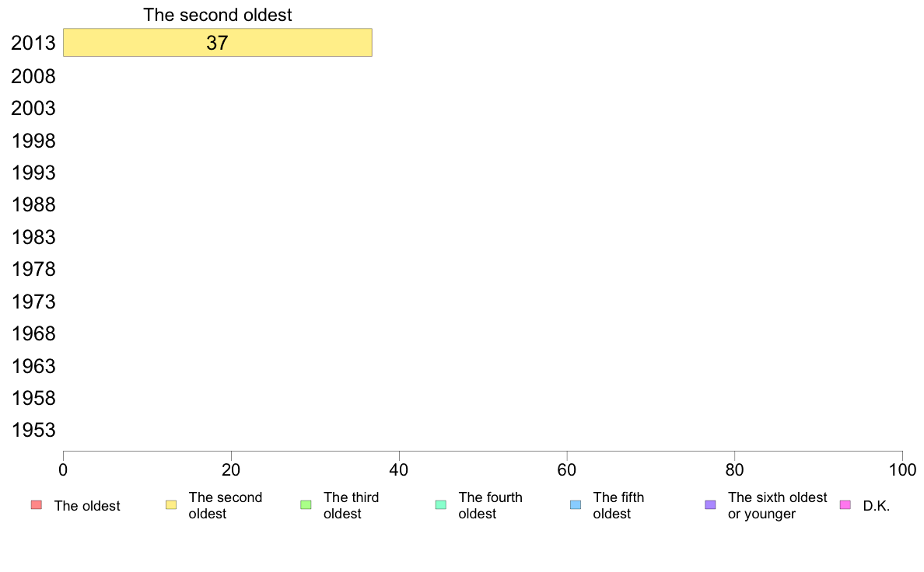Image resolution: width=924 pixels, height=572 pixels.
Task: Select the 1973 year label
Action: click(x=33, y=302)
